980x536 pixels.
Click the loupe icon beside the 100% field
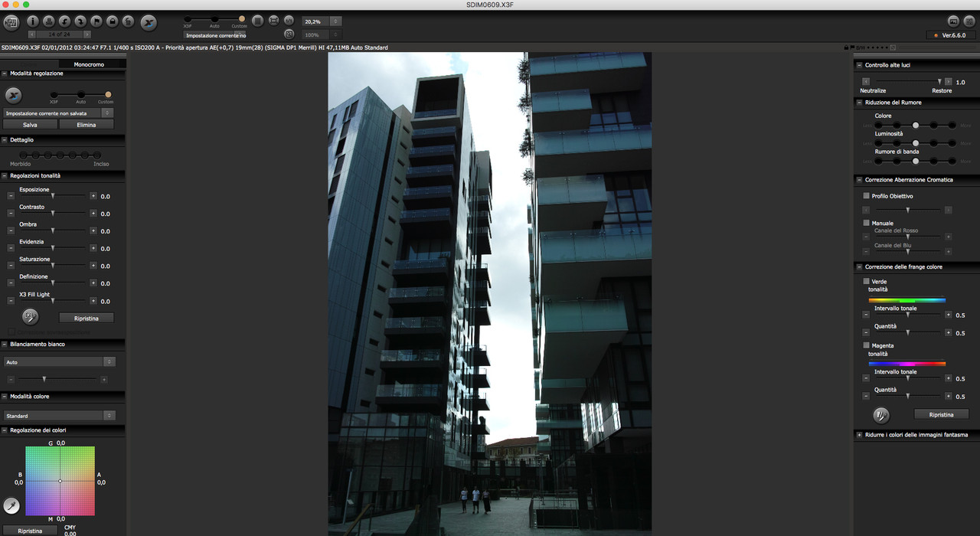tap(289, 34)
